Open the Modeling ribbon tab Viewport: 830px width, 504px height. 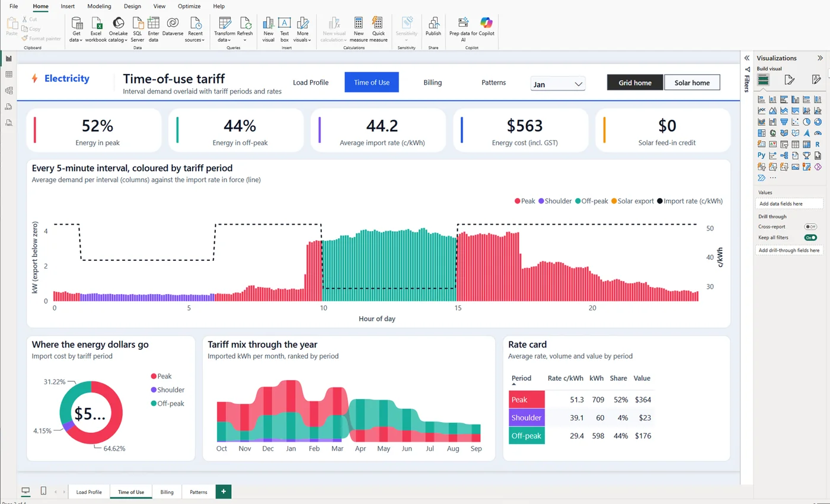99,6
